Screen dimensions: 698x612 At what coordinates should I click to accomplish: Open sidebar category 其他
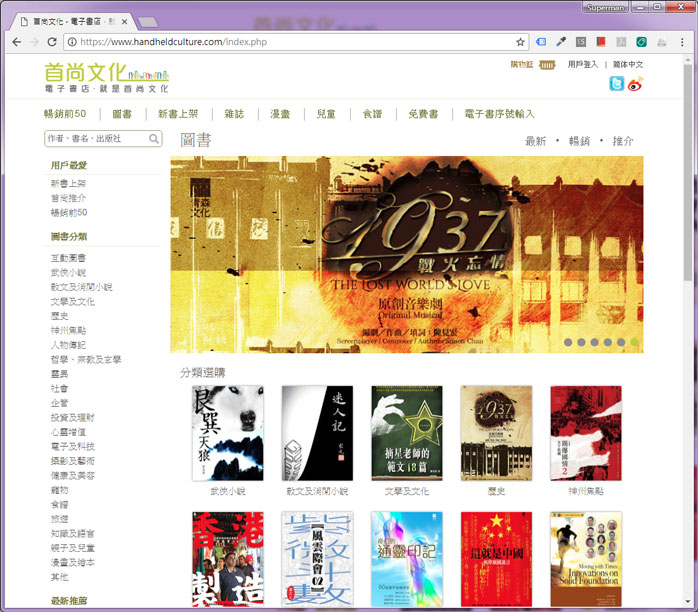pyautogui.click(x=60, y=577)
